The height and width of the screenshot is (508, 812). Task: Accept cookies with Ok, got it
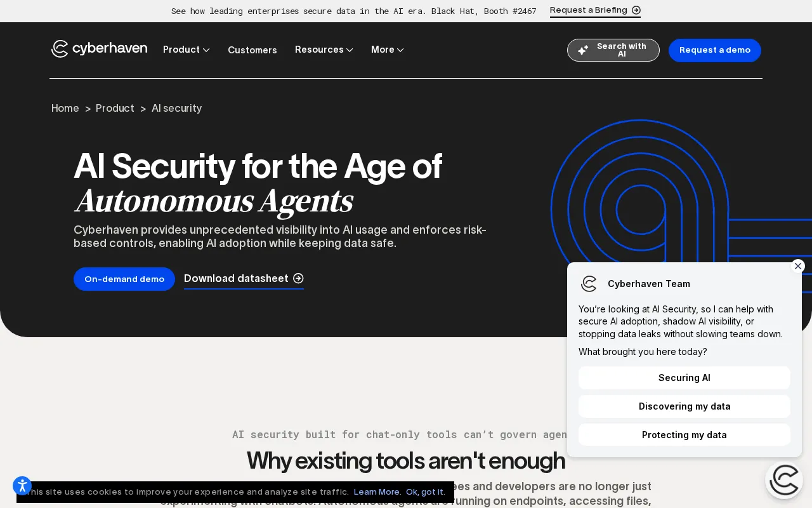click(426, 491)
